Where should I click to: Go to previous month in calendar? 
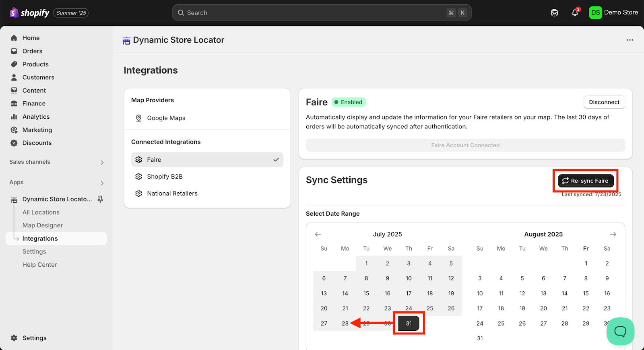coord(318,234)
